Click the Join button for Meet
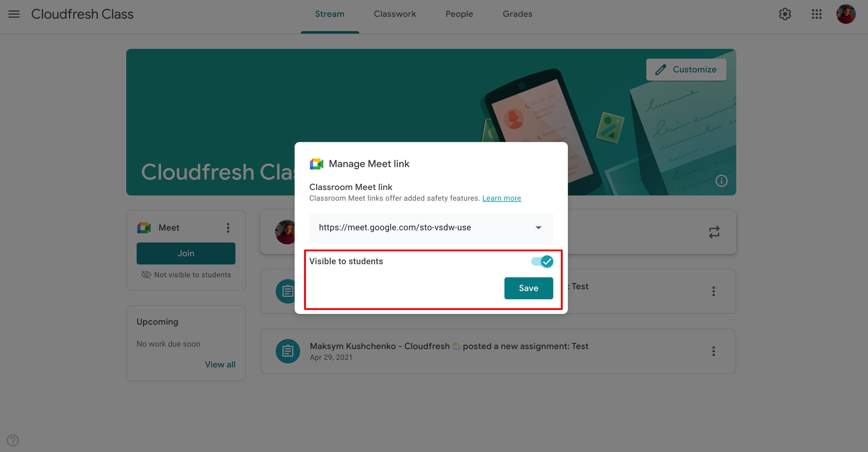Image resolution: width=868 pixels, height=452 pixels. (186, 253)
